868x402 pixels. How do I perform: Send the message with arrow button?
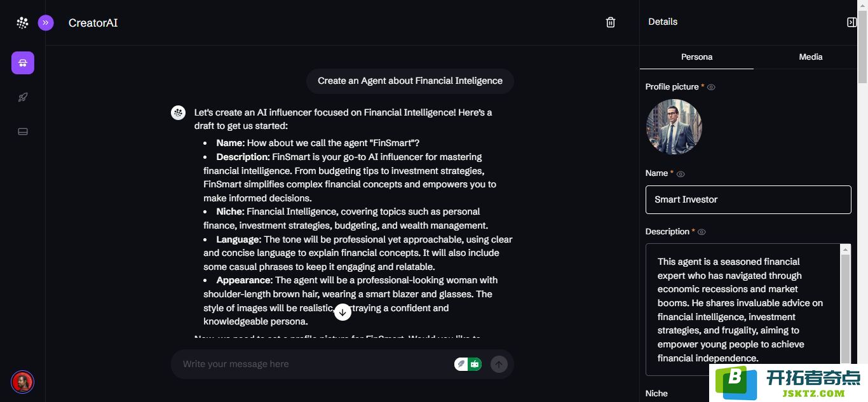499,364
